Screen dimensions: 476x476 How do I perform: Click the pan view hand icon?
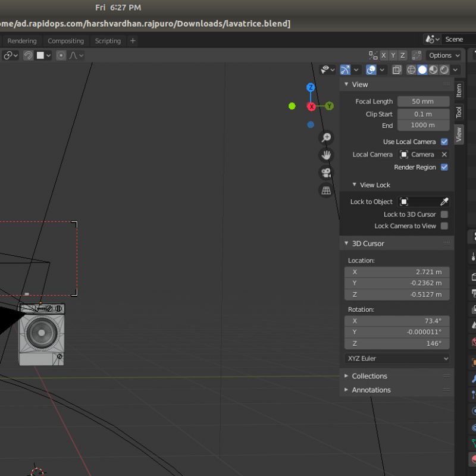click(x=326, y=155)
